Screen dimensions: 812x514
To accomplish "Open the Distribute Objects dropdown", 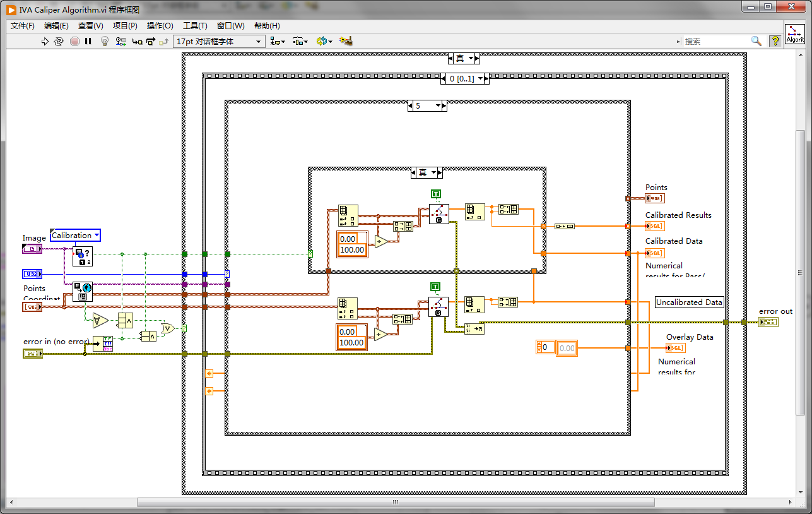I will pyautogui.click(x=301, y=41).
